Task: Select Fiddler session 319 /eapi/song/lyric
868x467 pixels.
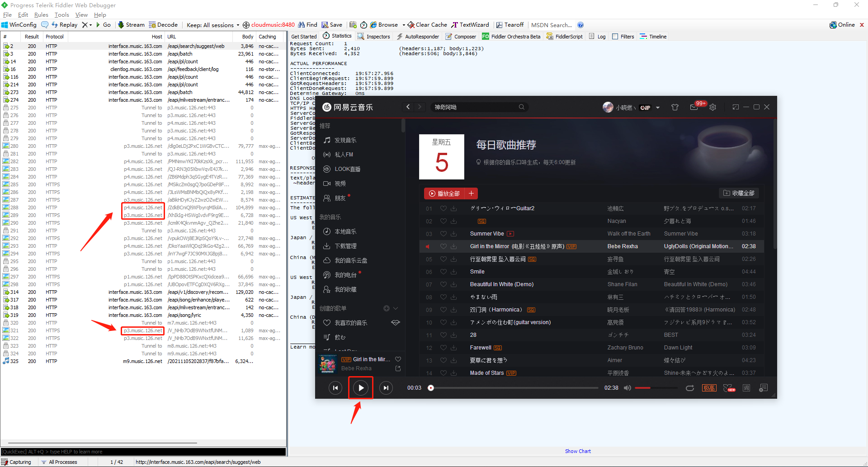Action: 142,315
